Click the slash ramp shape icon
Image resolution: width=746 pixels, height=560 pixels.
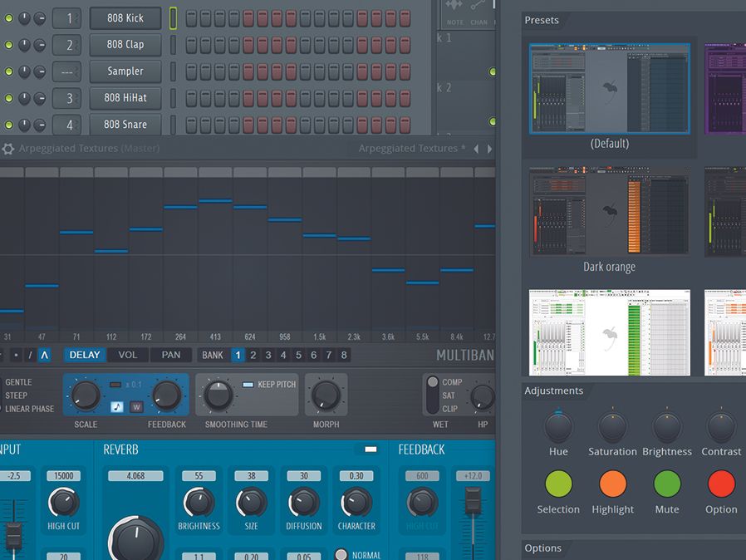point(30,355)
